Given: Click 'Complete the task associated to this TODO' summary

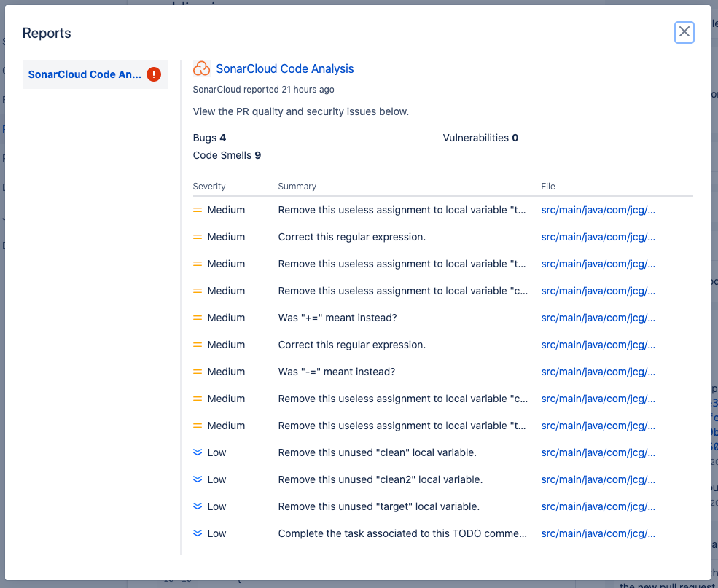Looking at the screenshot, I should point(402,533).
